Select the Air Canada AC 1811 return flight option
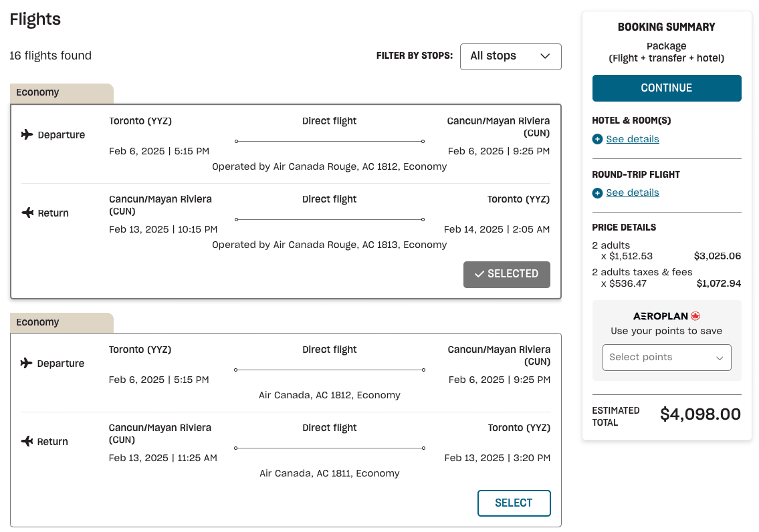759x532 pixels. (x=514, y=503)
